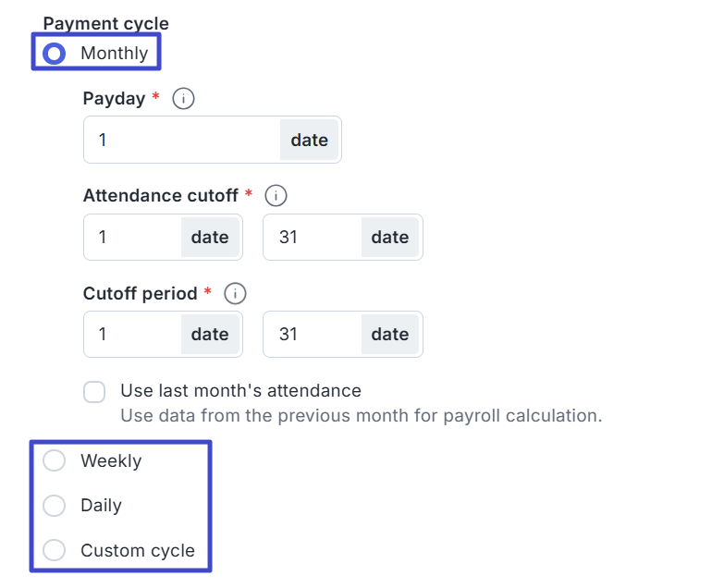Click Cutoff period end "date" suffix
724x588 pixels.
390,334
